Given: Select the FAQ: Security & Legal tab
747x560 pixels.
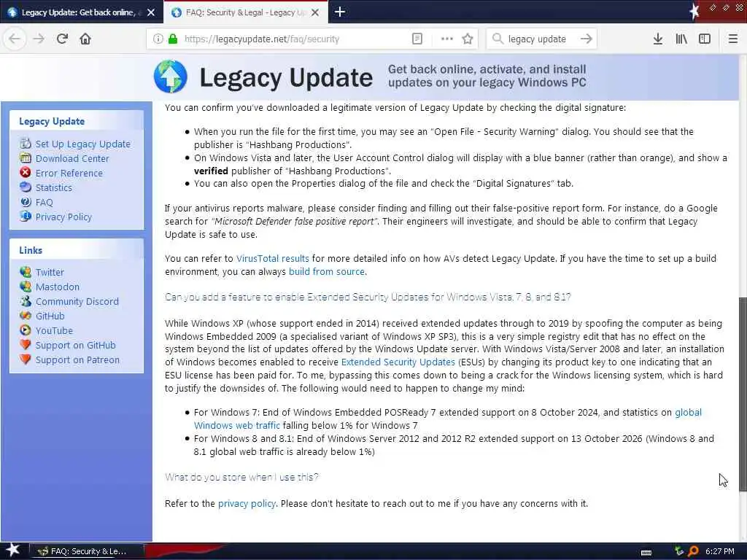Looking at the screenshot, I should pyautogui.click(x=245, y=12).
